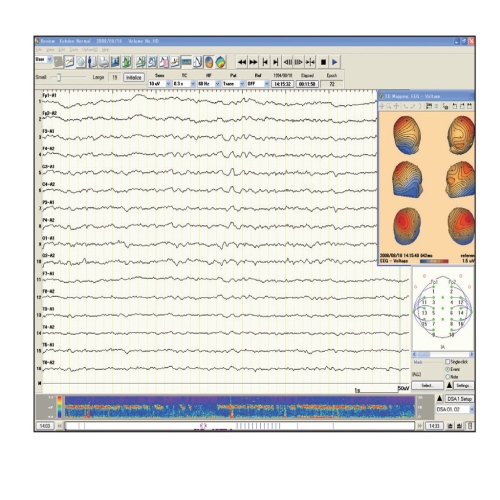This screenshot has height=500, width=500.
Task: Click the hierarchy icon in 3D Mapping toolbar
Action: (446, 106)
